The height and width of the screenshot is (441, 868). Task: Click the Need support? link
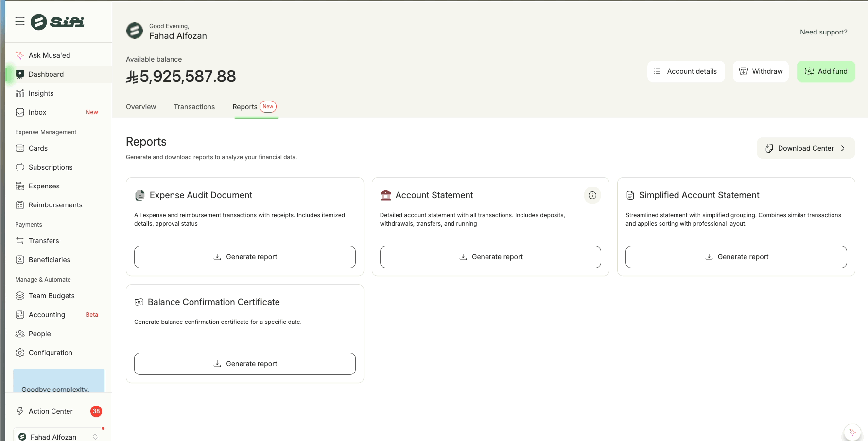[x=823, y=32]
